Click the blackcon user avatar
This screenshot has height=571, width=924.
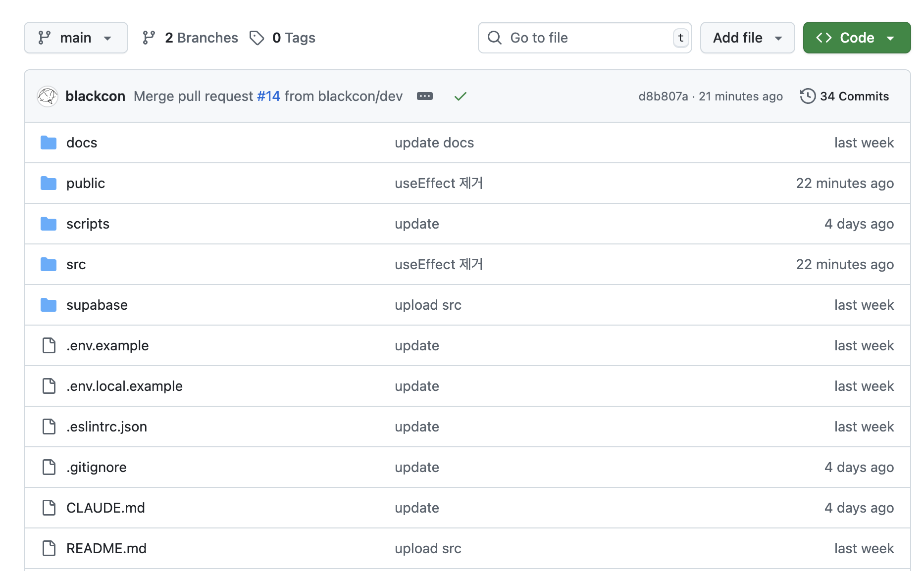point(48,96)
